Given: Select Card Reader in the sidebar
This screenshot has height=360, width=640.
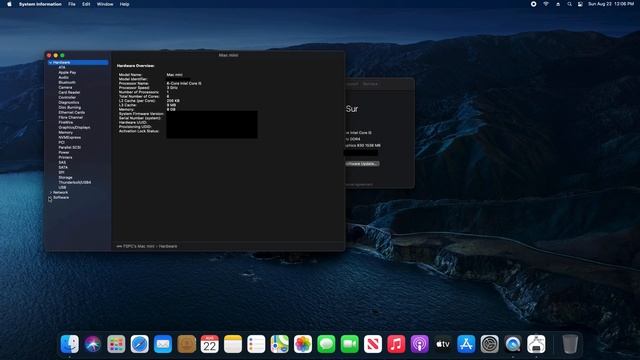Looking at the screenshot, I should [69, 92].
